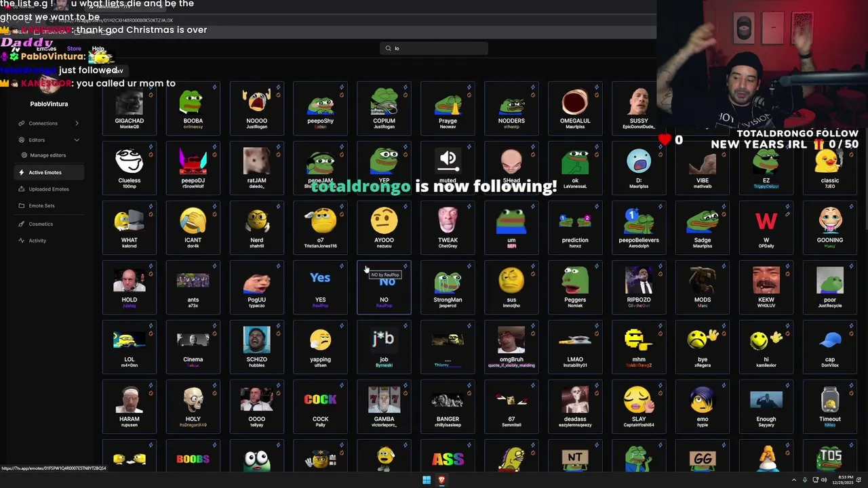Image resolution: width=868 pixels, height=488 pixels.
Task: Open the GOONING emote card
Action: pyautogui.click(x=831, y=226)
